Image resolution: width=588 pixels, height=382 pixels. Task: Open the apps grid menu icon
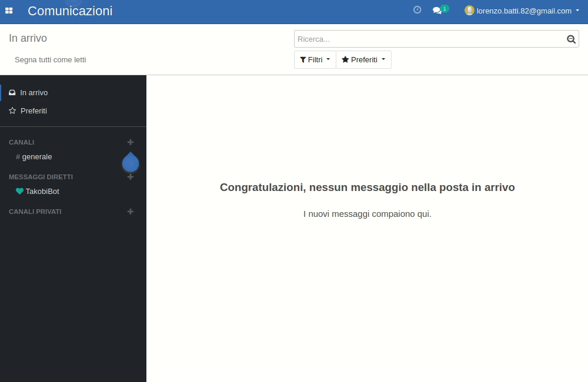pyautogui.click(x=9, y=11)
